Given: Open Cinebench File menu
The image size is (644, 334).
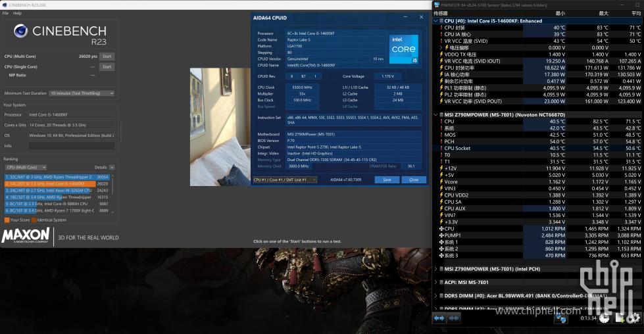Looking at the screenshot, I should pos(5,13).
